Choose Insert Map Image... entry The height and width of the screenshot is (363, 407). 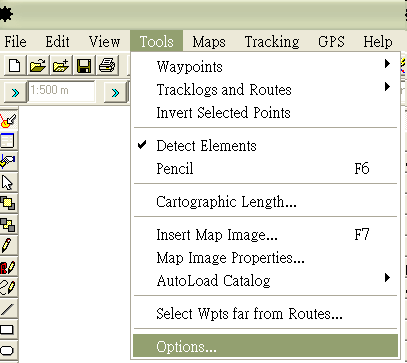[x=266, y=235]
